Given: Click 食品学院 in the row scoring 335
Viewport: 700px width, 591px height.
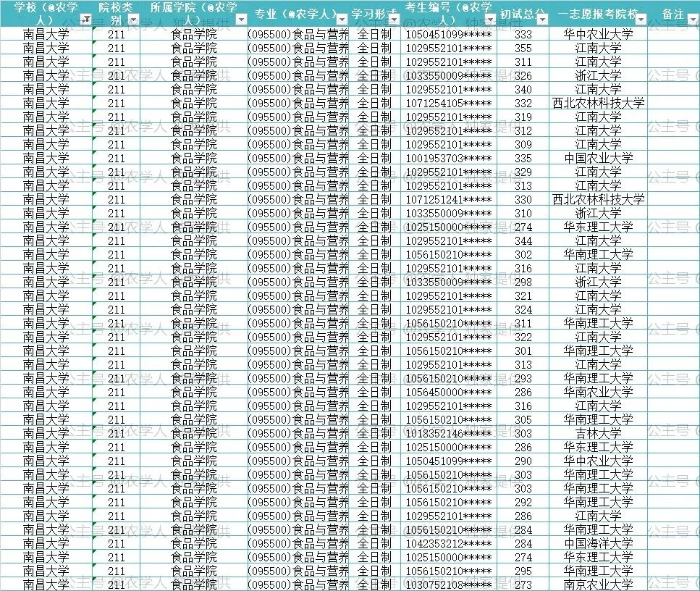Looking at the screenshot, I should (194, 159).
